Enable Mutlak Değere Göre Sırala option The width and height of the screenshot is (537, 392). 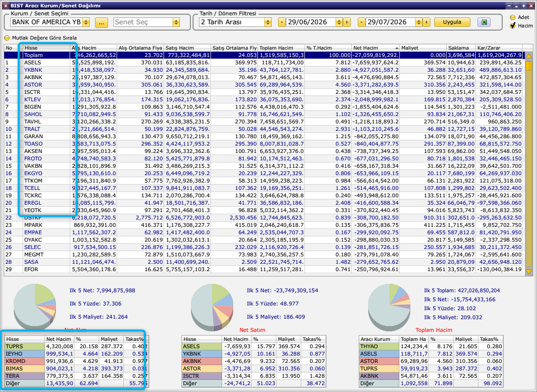[x=7, y=38]
